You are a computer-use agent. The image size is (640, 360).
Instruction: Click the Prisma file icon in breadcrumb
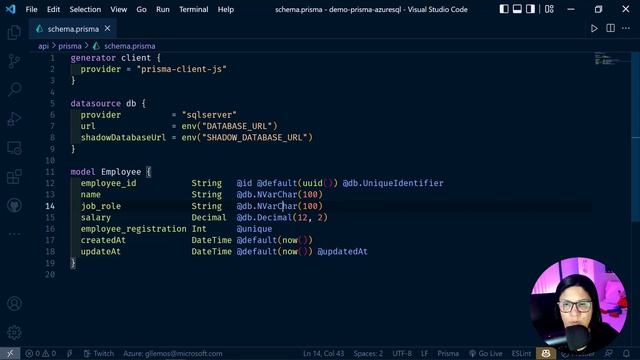[x=96, y=46]
